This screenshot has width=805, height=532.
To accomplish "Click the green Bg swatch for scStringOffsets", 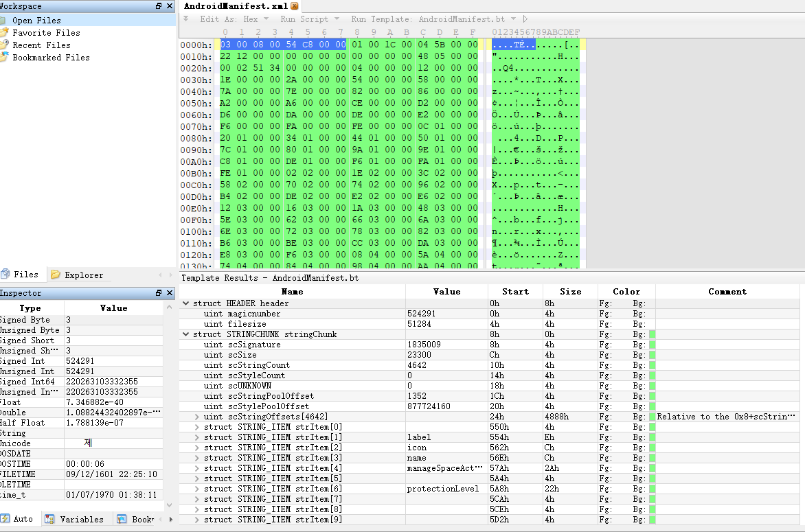I will (x=652, y=417).
